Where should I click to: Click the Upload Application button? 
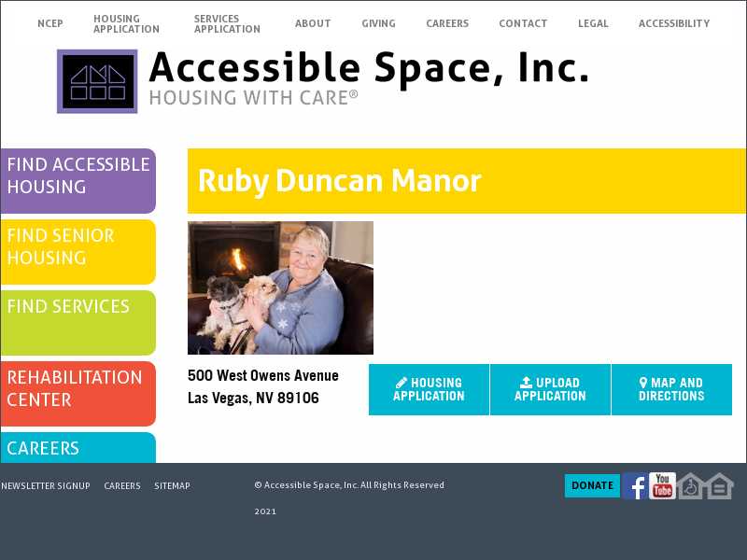point(550,389)
